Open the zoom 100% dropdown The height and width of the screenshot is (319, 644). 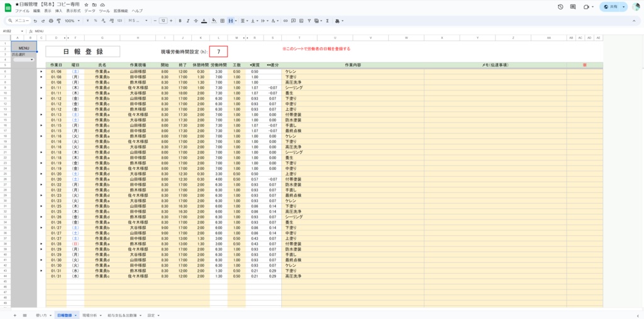pyautogui.click(x=72, y=21)
